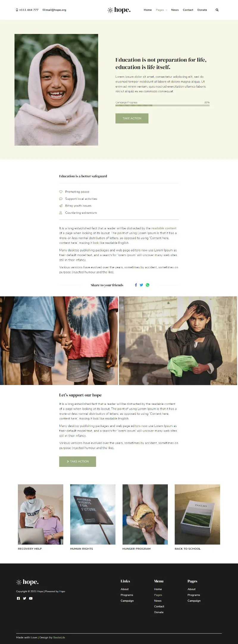Click the heart icon beside Promoting peace
This screenshot has width=238, height=644.
click(61, 192)
